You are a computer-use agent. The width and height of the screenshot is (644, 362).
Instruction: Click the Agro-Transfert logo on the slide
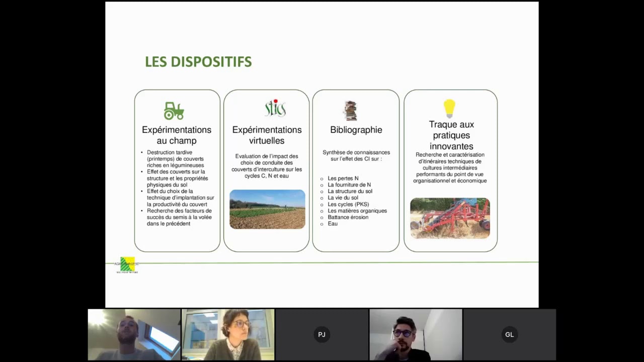pyautogui.click(x=127, y=265)
